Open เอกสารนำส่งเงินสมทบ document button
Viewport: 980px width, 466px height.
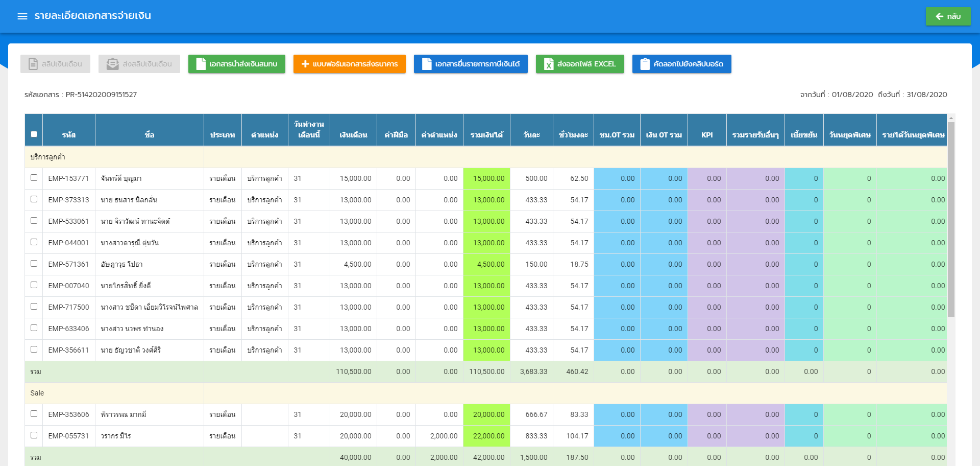pyautogui.click(x=237, y=64)
